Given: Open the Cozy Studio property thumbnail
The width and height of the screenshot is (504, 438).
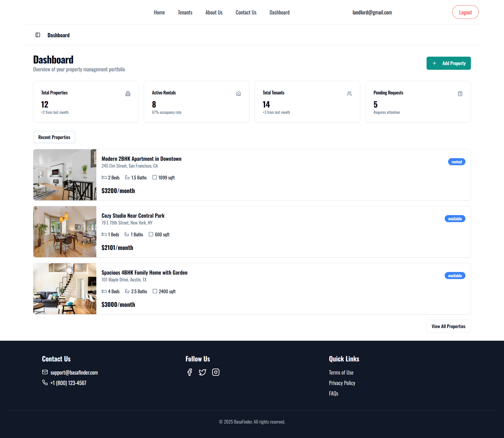Looking at the screenshot, I should [65, 232].
